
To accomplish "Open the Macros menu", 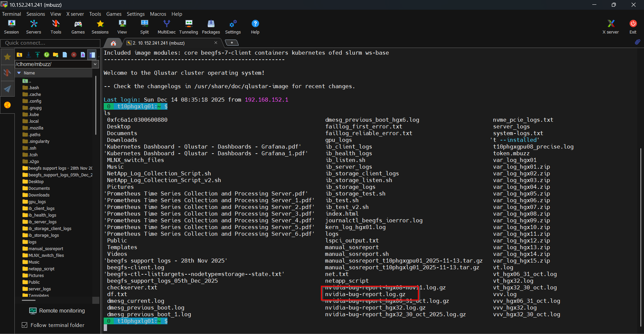I will click(158, 14).
